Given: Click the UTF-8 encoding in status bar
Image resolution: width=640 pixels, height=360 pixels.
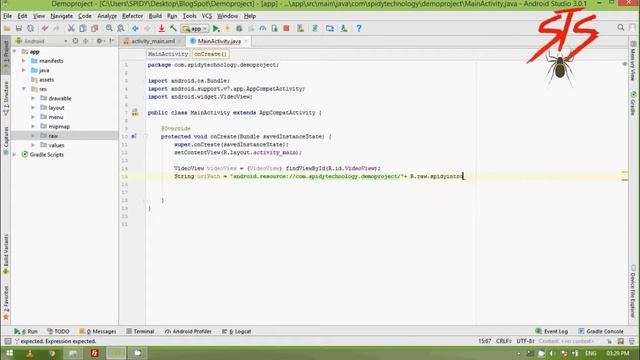Looking at the screenshot, I should [x=525, y=341].
